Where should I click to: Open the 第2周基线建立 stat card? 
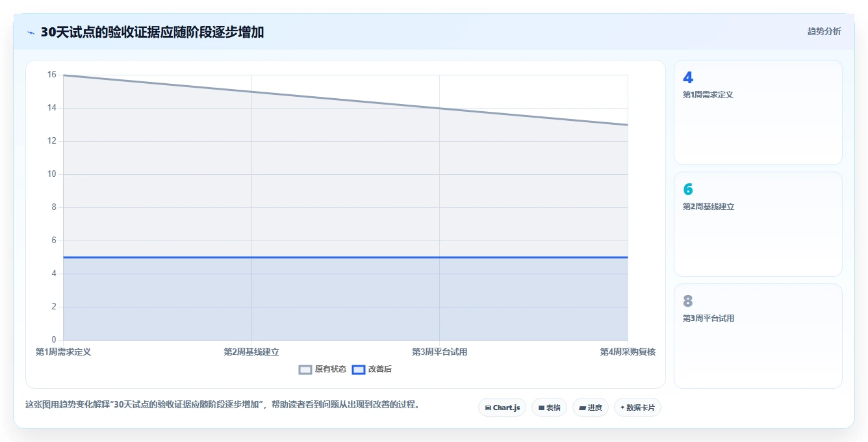click(758, 224)
